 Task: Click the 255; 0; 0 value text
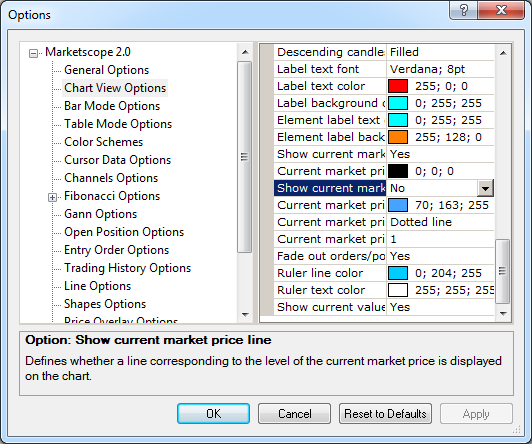click(441, 86)
